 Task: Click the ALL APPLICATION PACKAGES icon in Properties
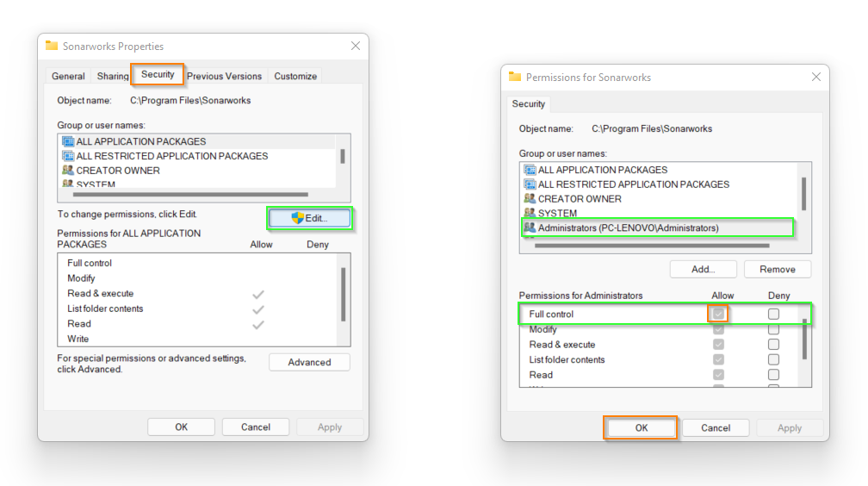click(68, 141)
